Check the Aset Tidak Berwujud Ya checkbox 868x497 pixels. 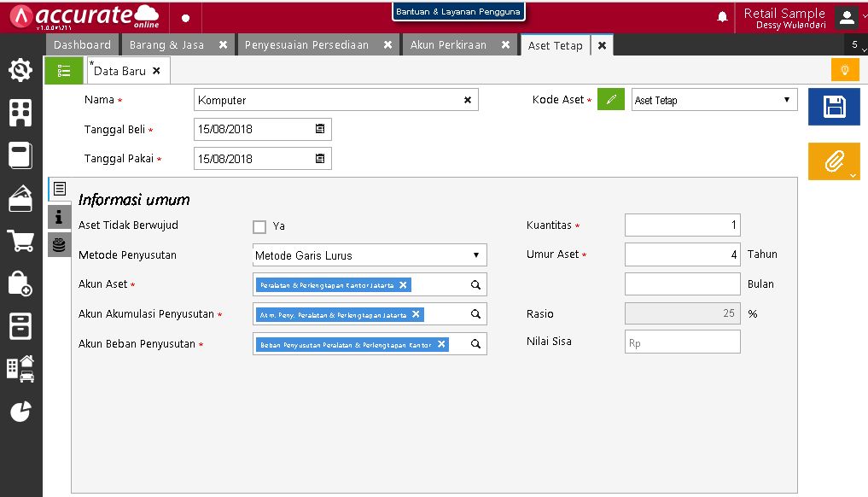(x=259, y=226)
